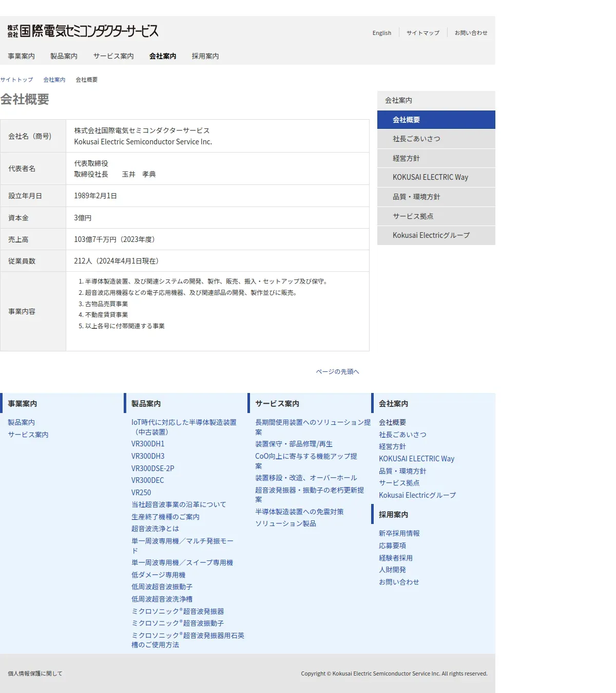This screenshot has height=693, width=616.
Task: Open 装置移設・改造、オーバーホール link
Action: point(306,478)
